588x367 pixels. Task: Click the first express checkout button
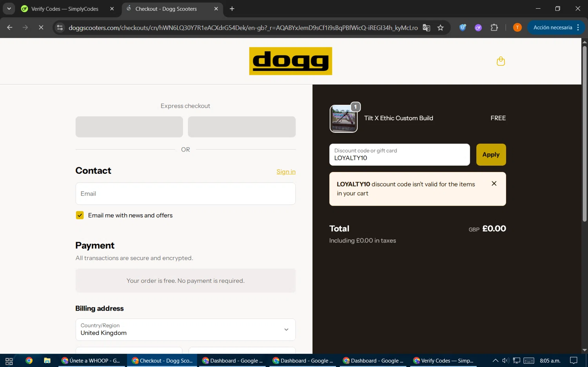[x=129, y=127]
